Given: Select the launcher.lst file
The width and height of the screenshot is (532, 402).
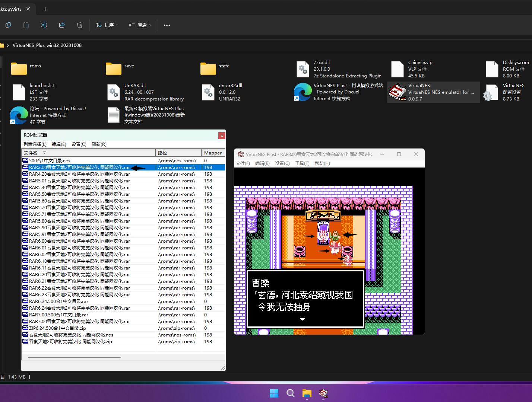Looking at the screenshot, I should (33, 92).
